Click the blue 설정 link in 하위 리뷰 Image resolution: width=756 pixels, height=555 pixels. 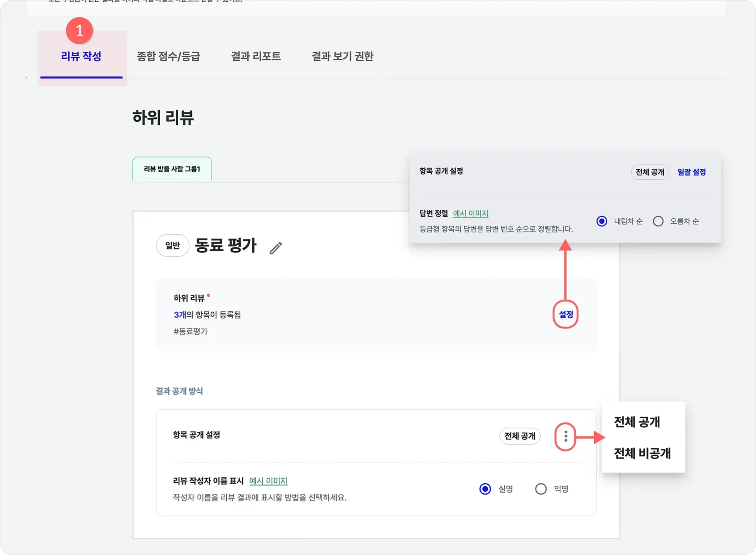[566, 314]
